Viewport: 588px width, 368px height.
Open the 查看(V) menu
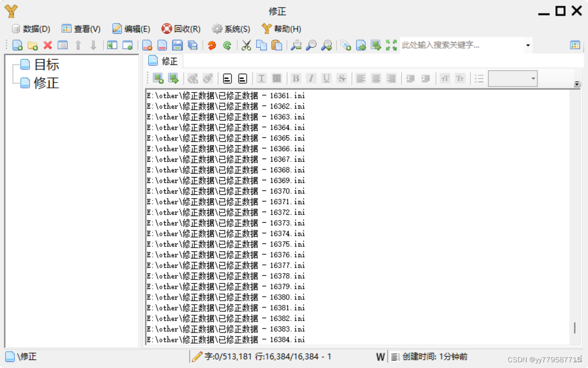click(81, 29)
